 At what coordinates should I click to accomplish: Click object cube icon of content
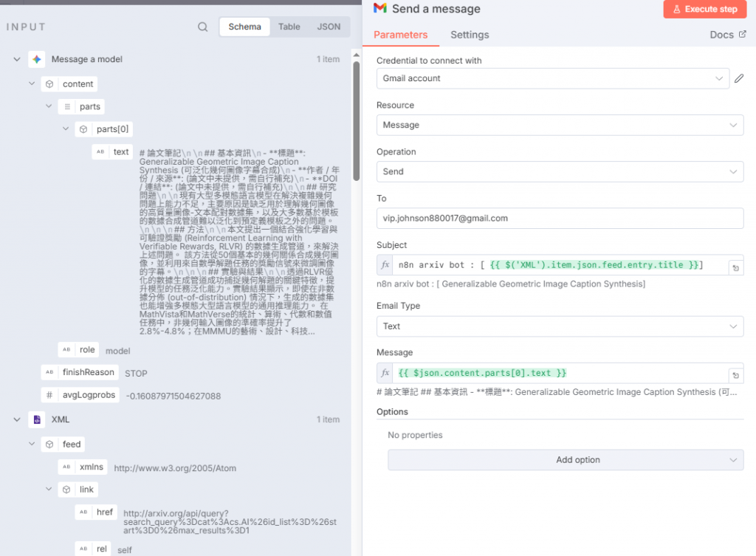49,84
